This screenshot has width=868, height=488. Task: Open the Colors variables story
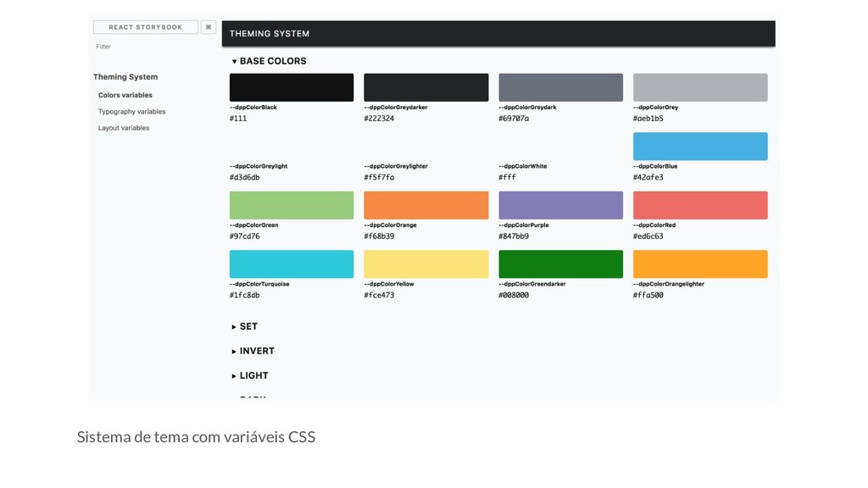tap(125, 95)
